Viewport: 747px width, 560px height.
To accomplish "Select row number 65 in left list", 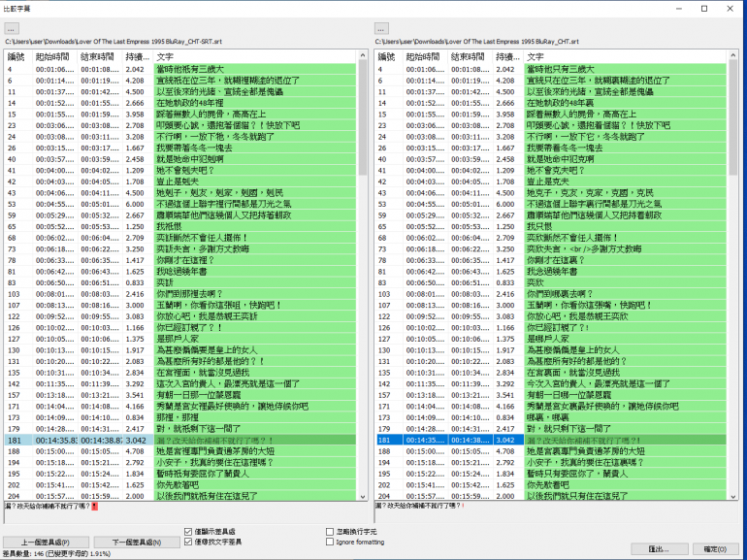I will (x=12, y=226).
